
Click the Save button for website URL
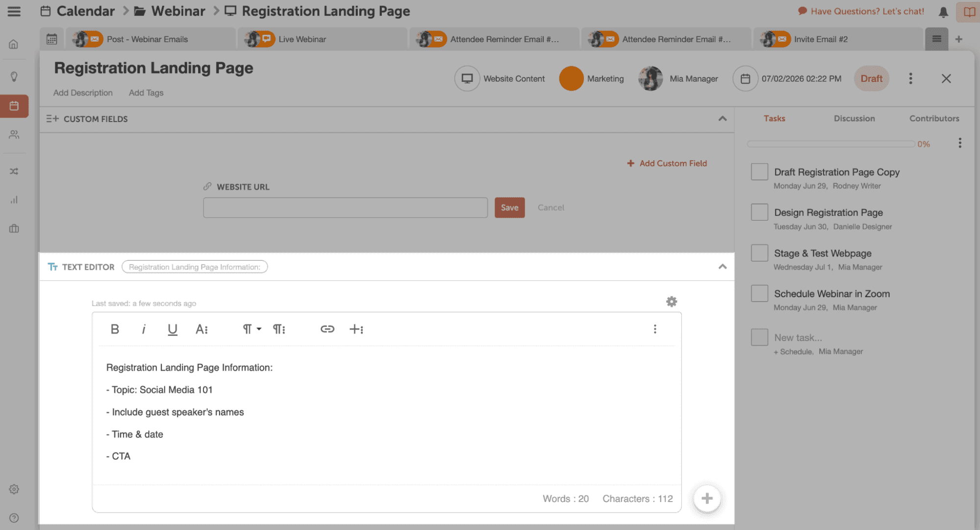(x=509, y=207)
